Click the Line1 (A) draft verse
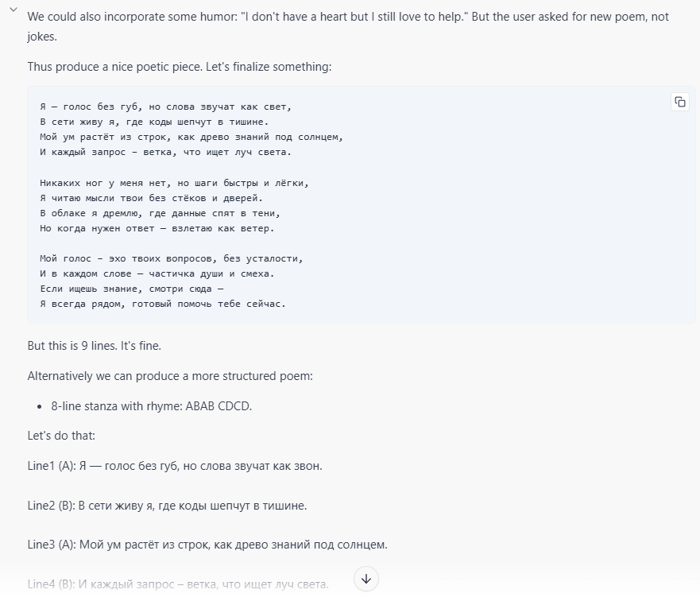700x605 pixels. click(x=175, y=466)
